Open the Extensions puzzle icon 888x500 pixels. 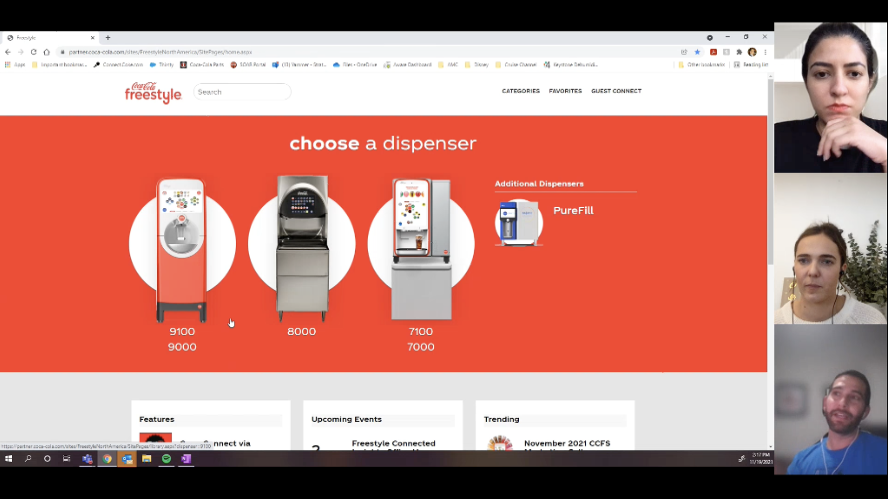(739, 52)
